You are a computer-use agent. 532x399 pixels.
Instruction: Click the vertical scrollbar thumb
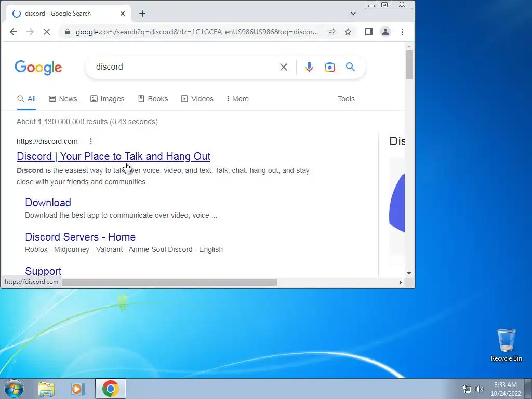point(409,64)
